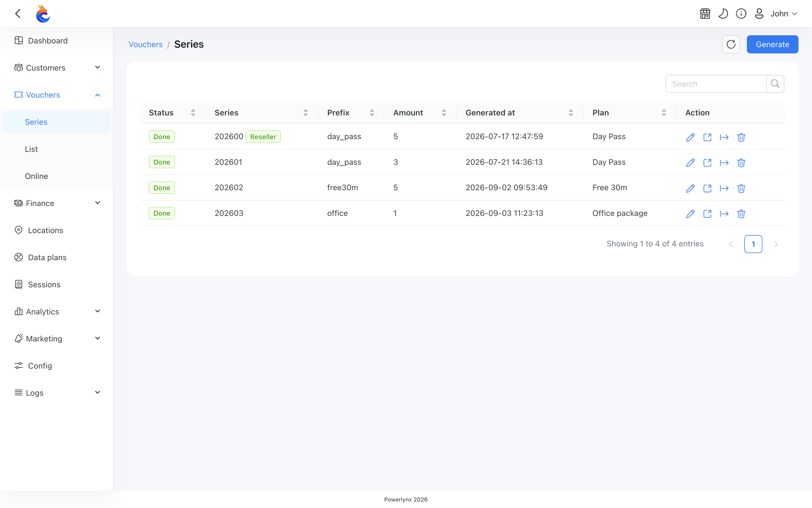This screenshot has height=508, width=812.
Task: Edit series 202600 with the pencil icon
Action: pyautogui.click(x=690, y=137)
